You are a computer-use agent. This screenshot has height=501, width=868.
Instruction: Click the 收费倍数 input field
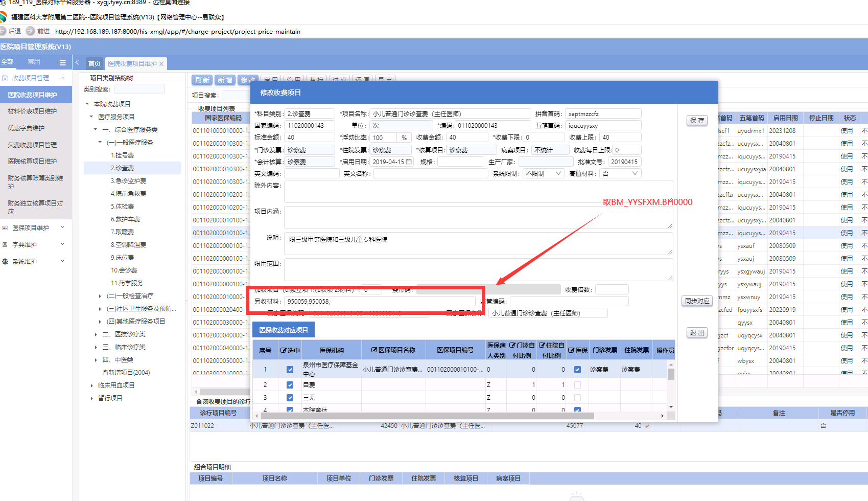(x=612, y=290)
